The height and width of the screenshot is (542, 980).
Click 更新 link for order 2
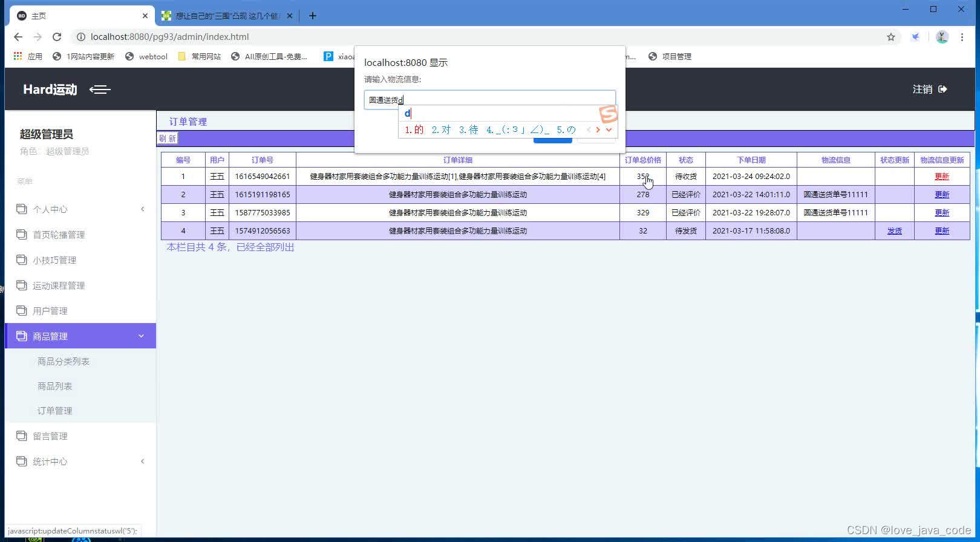[942, 195]
